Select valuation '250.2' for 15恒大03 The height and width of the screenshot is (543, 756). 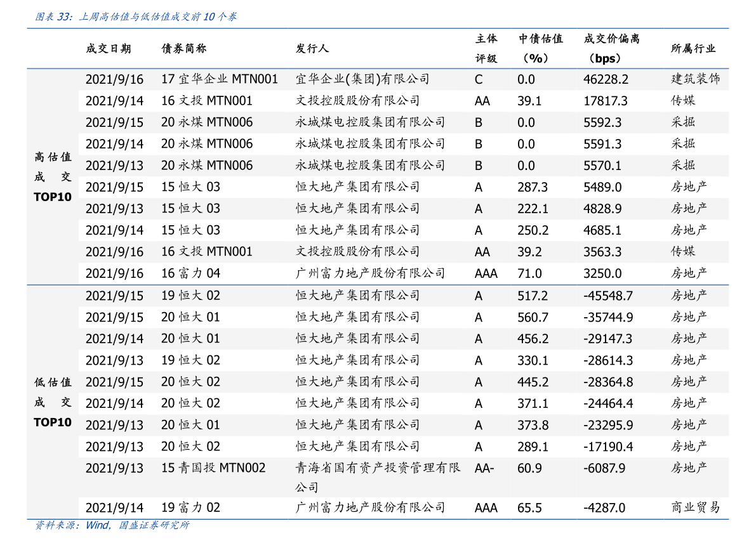[x=533, y=230]
